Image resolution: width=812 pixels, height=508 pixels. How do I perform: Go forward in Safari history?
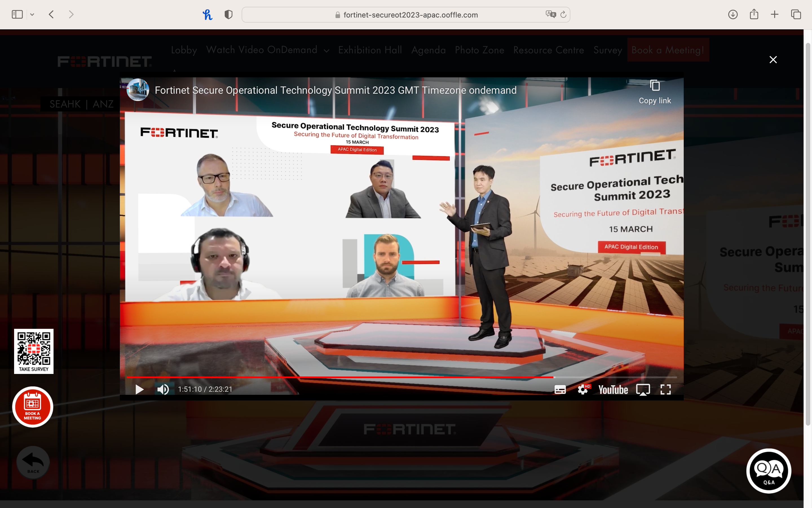(71, 14)
